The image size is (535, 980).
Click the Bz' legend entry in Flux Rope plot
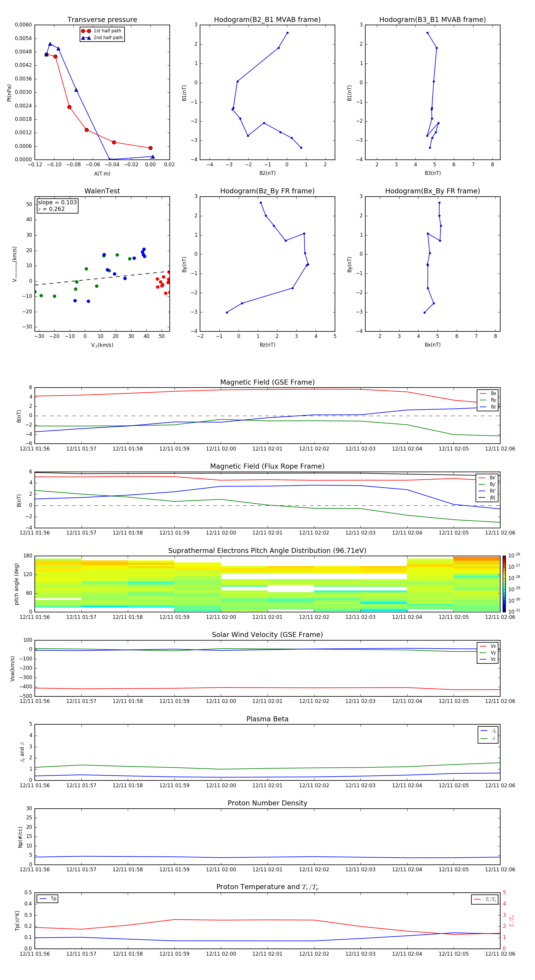click(487, 491)
